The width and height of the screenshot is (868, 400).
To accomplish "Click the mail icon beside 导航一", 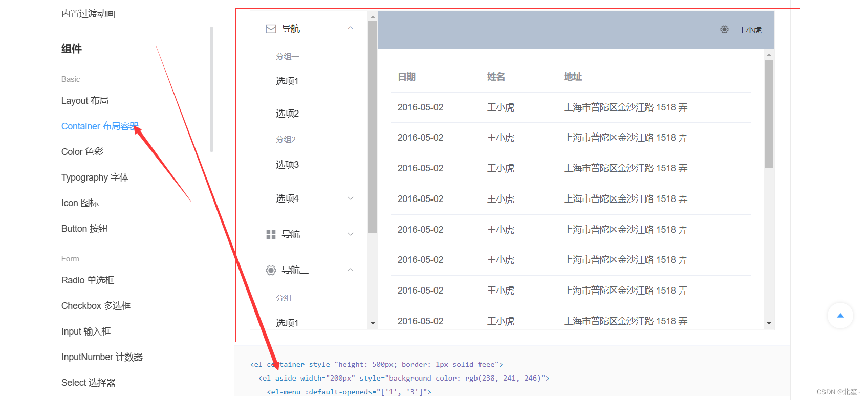I will coord(271,29).
